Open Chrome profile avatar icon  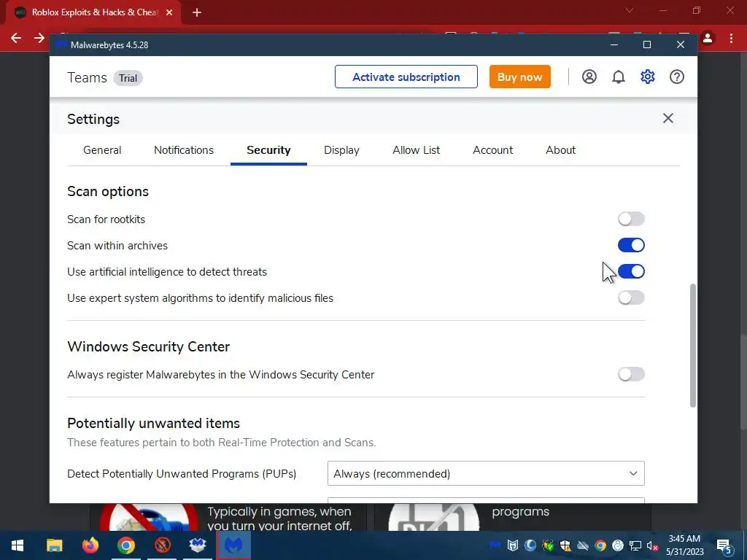(708, 38)
